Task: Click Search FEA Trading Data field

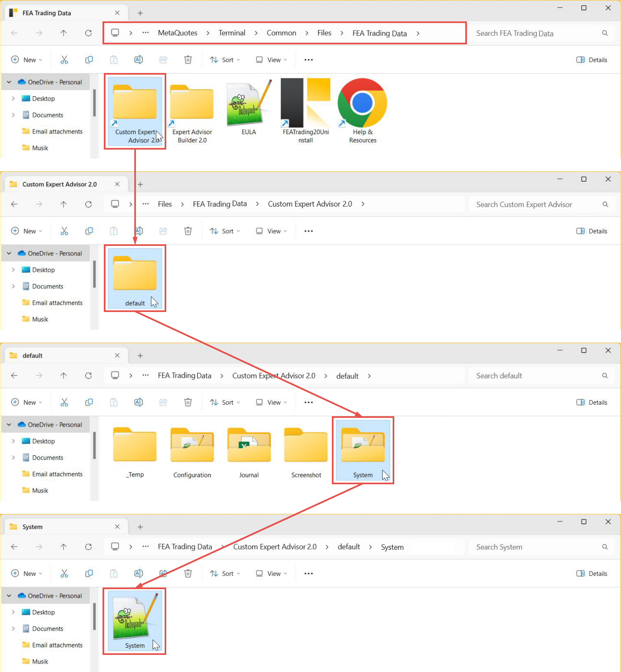Action: pos(541,33)
